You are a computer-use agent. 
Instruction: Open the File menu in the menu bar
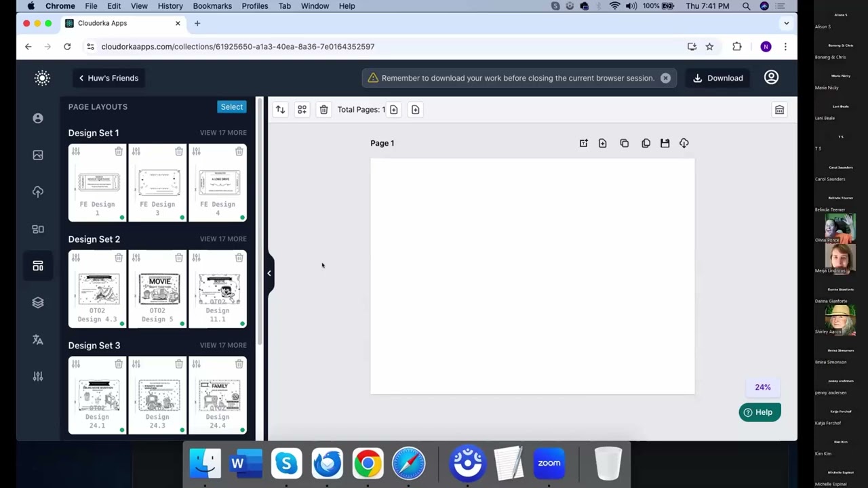[91, 6]
